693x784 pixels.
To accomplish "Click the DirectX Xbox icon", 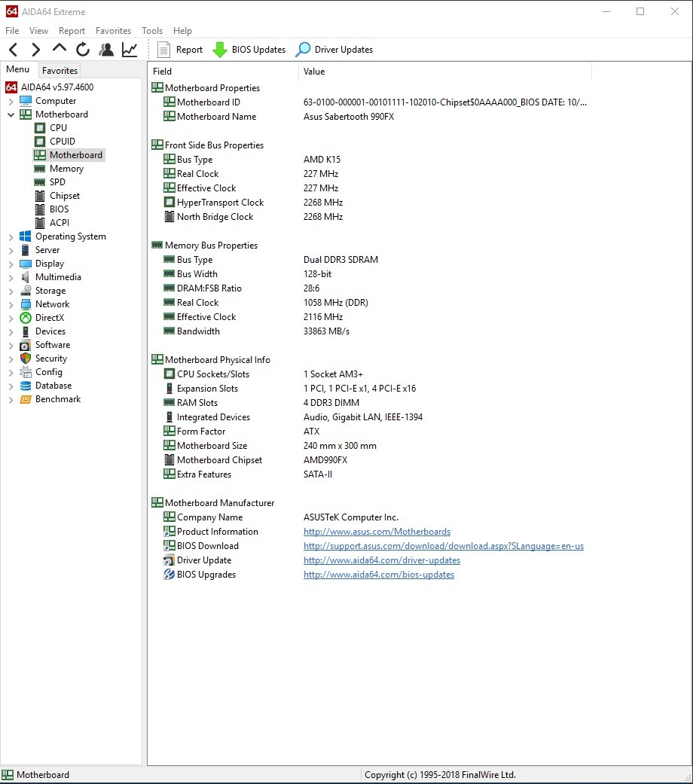I will 26,318.
